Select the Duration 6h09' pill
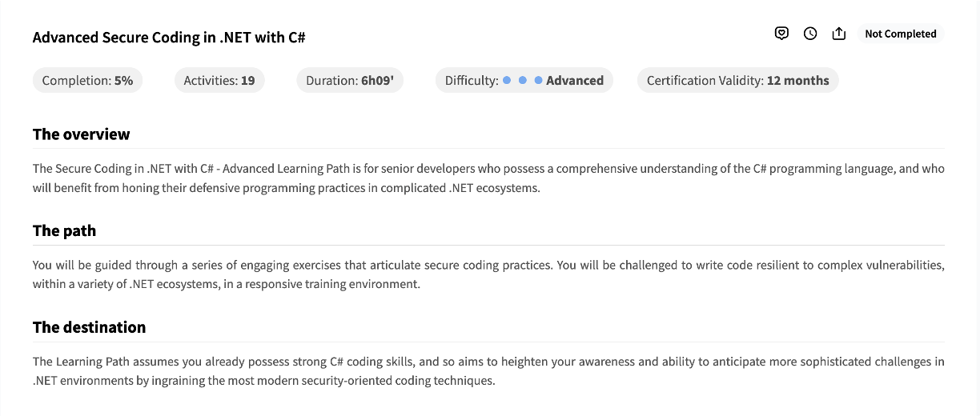980x416 pixels. [x=350, y=80]
